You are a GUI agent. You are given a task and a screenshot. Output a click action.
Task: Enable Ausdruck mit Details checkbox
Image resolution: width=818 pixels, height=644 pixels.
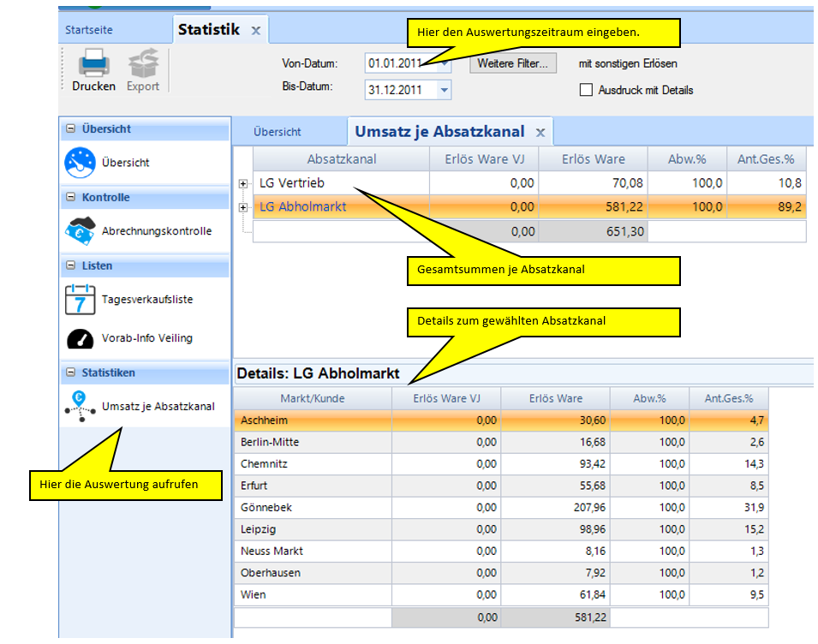pyautogui.click(x=586, y=90)
